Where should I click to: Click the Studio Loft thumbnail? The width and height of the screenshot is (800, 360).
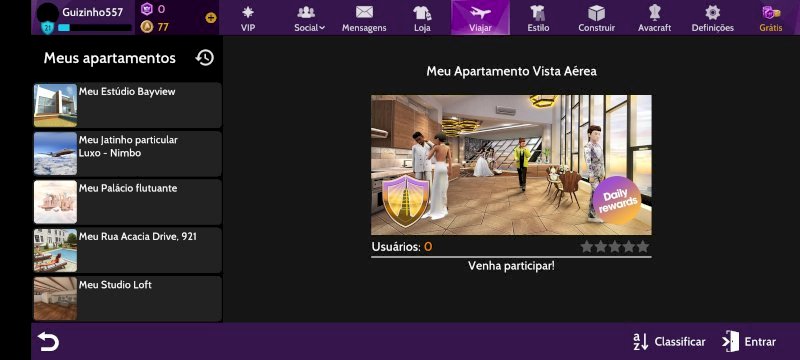[x=55, y=299]
